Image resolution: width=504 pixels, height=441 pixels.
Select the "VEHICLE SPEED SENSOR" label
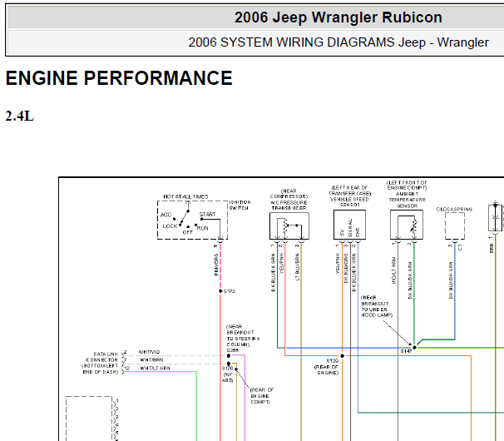(x=349, y=202)
